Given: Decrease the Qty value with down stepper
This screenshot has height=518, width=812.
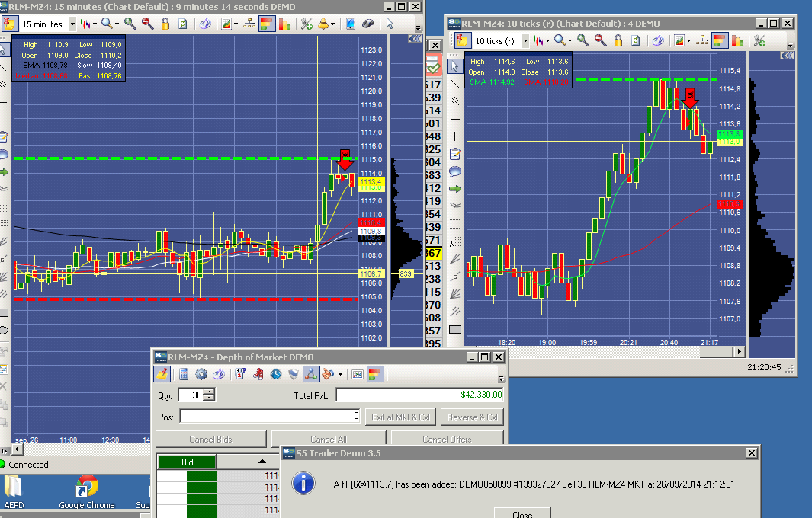Looking at the screenshot, I should tap(209, 398).
